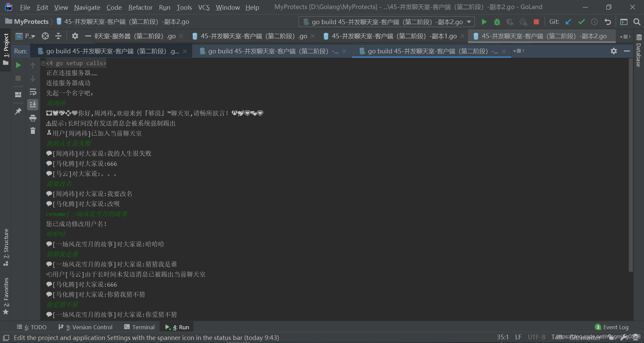The height and width of the screenshot is (343, 644).
Task: Open the Project view dropdown
Action: [25, 36]
